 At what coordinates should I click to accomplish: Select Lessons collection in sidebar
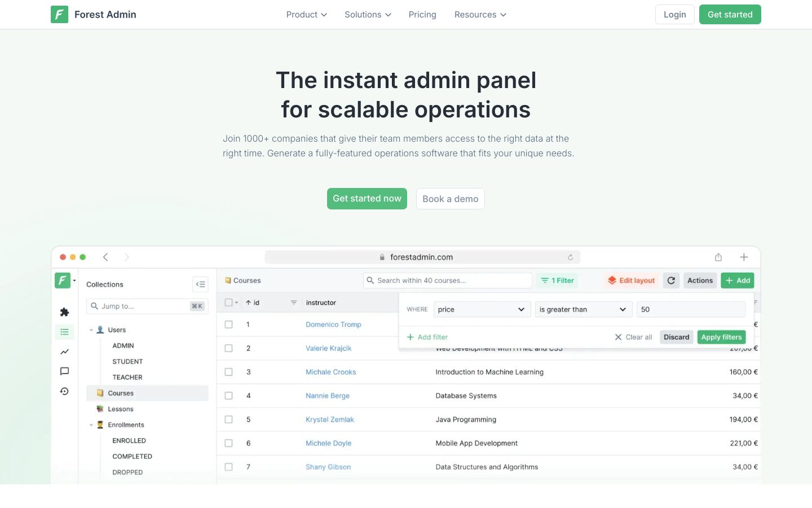[x=120, y=409]
